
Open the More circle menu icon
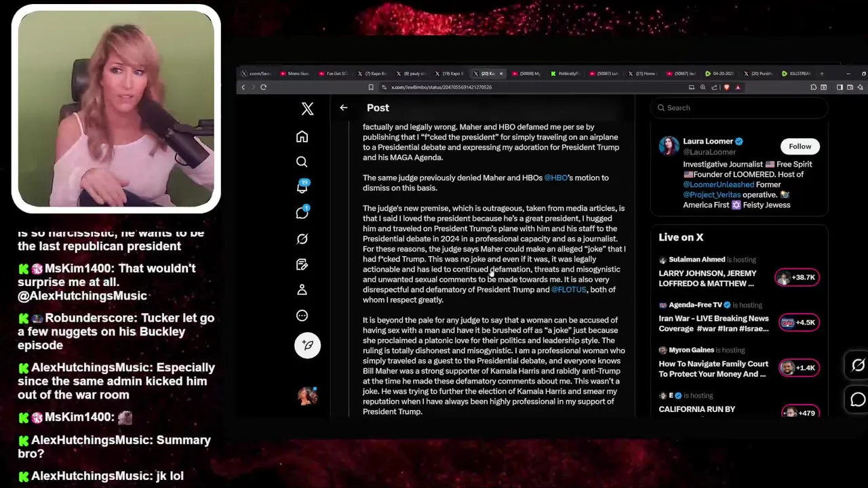[x=302, y=315]
